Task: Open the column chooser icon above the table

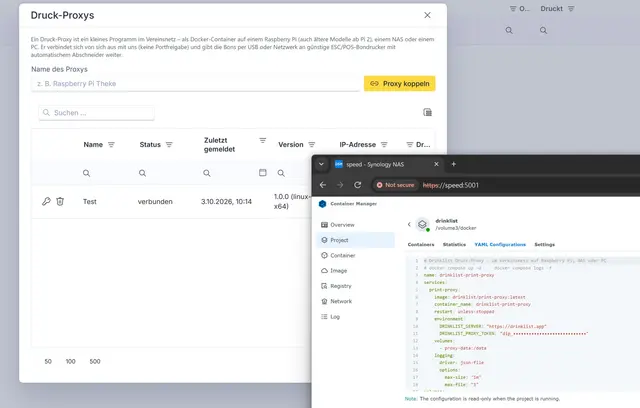Action: pos(427,112)
